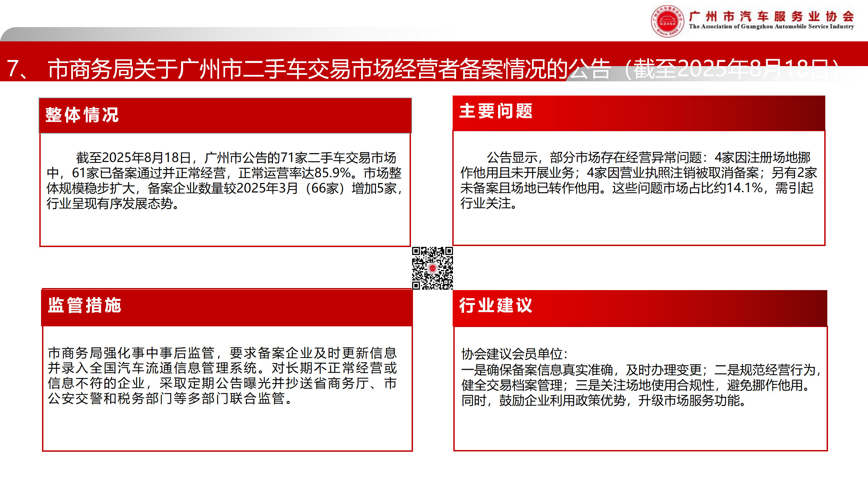868x488 pixels.
Task: Click the English association name subtitle
Action: [771, 26]
